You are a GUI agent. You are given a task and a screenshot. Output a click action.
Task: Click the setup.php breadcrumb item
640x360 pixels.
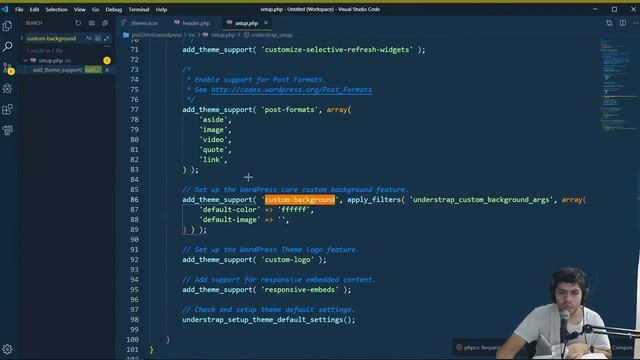pyautogui.click(x=222, y=35)
